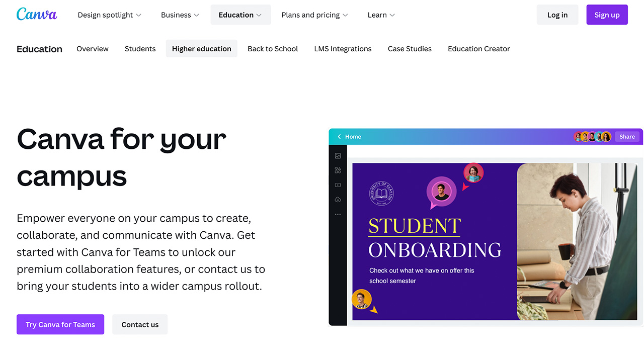Image resolution: width=644 pixels, height=362 pixels.
Task: Click the ONBOARDING heading text
Action: [435, 250]
